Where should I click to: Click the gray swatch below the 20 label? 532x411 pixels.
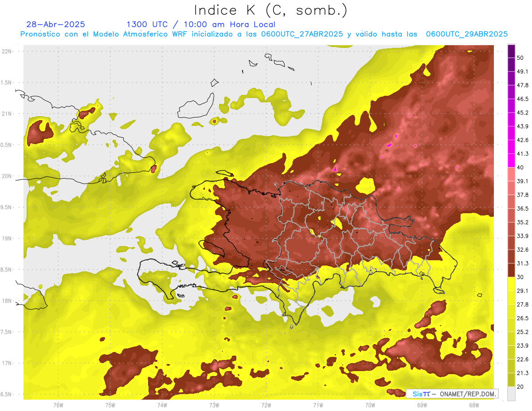pos(511,394)
